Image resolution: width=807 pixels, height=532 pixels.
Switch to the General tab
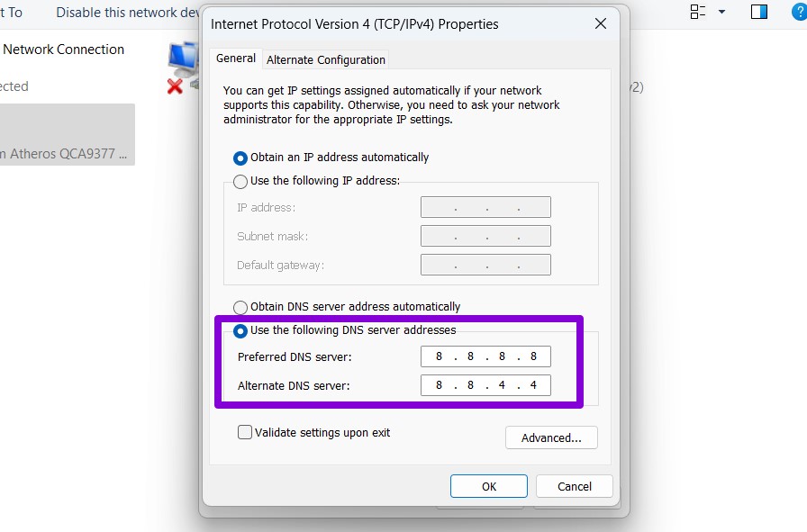[235, 58]
